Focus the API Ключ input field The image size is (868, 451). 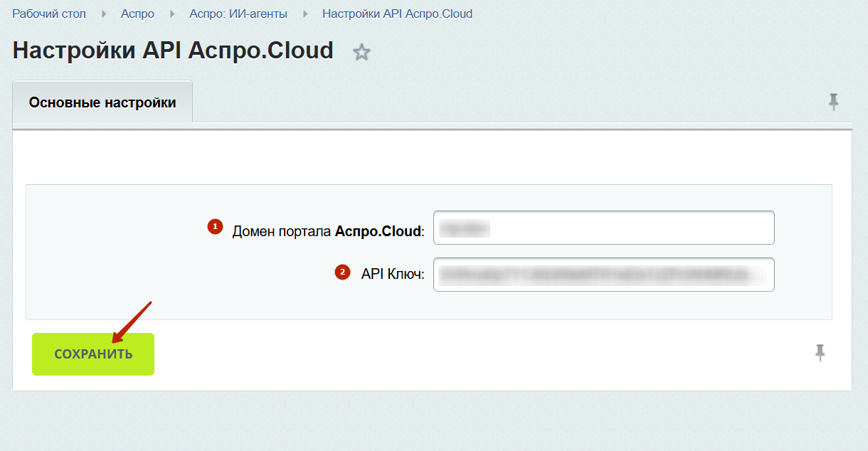603,275
